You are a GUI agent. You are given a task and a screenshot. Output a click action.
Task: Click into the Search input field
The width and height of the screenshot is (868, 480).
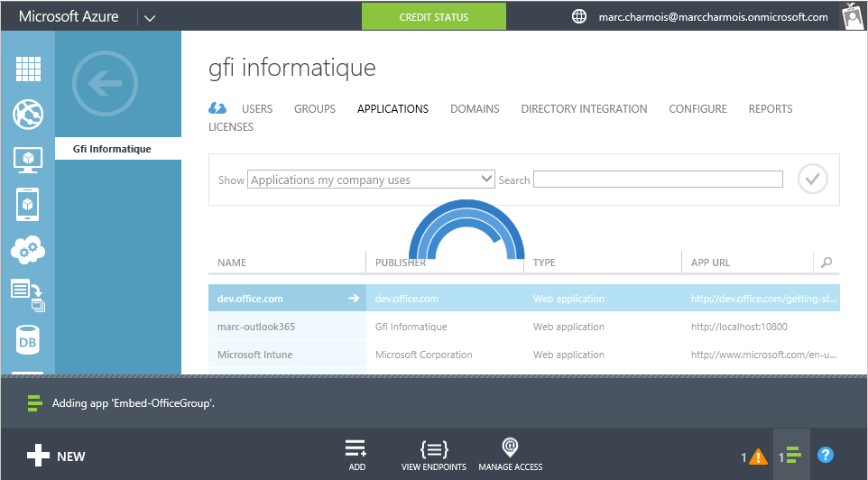(658, 180)
